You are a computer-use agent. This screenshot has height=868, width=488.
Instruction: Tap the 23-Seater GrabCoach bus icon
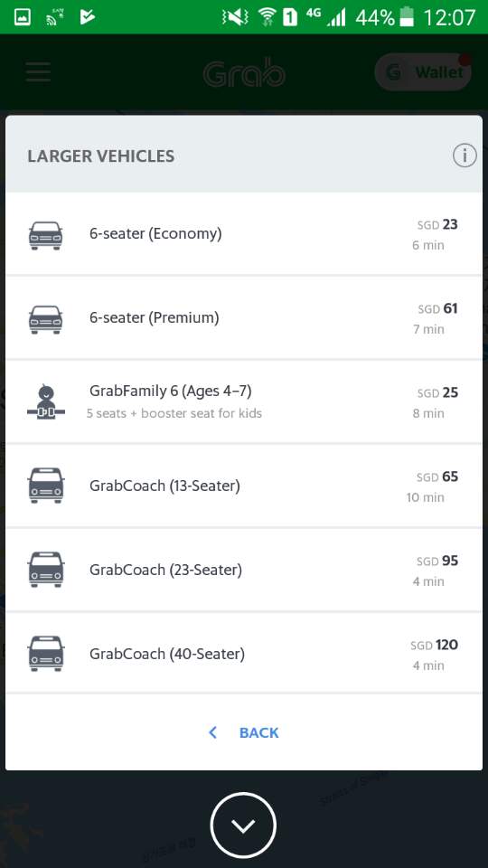click(x=46, y=570)
